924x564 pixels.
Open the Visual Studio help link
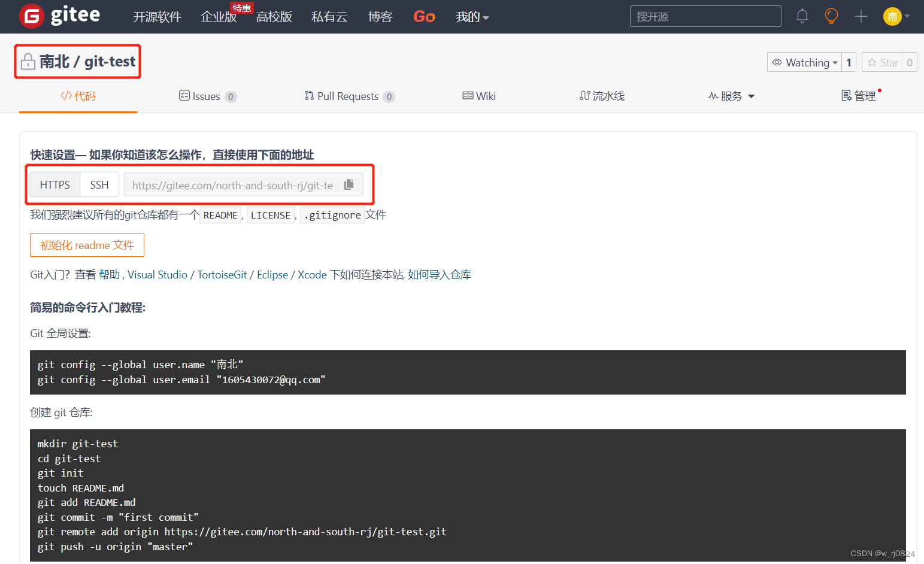tap(157, 275)
